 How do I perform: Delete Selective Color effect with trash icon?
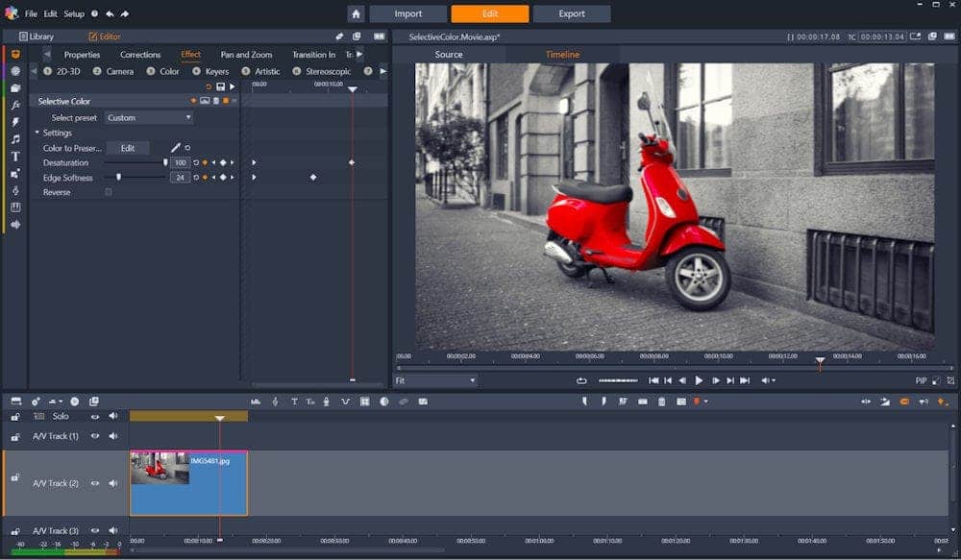[215, 101]
